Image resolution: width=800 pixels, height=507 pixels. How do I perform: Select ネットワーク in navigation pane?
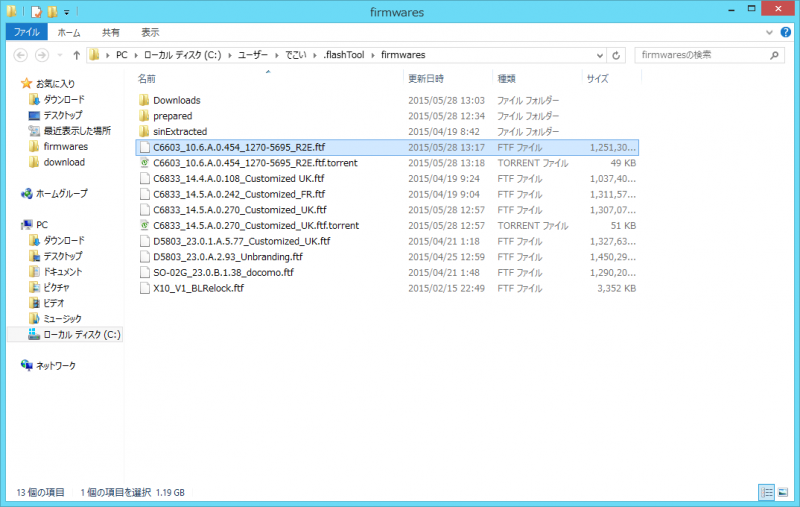tap(55, 366)
